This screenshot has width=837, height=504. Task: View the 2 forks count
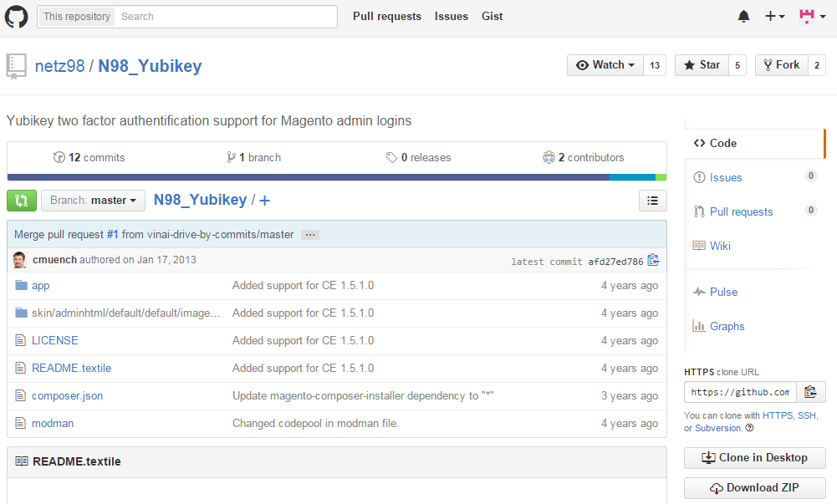point(817,65)
